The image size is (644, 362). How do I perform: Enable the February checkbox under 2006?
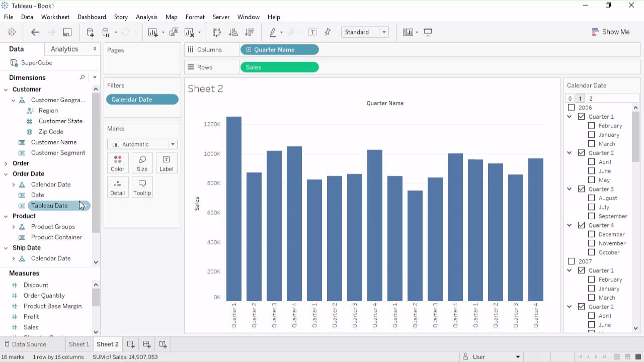point(591,126)
